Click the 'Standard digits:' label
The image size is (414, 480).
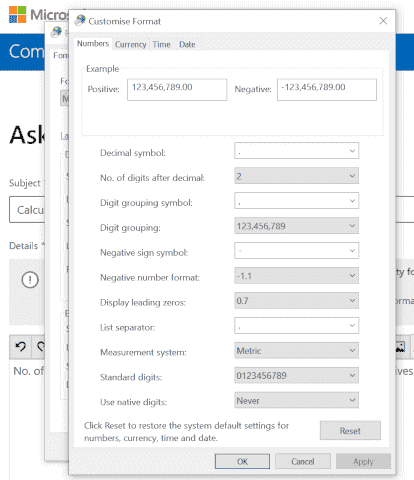pos(131,377)
